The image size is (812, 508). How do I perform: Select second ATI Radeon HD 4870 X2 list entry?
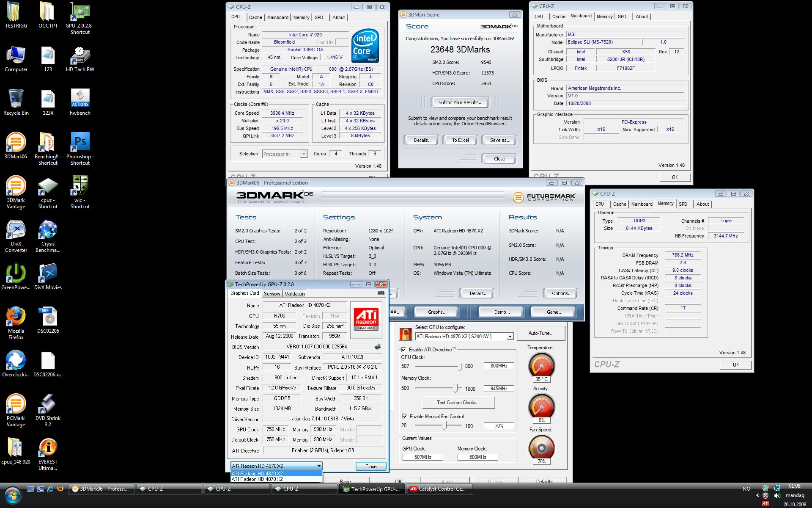click(x=277, y=479)
